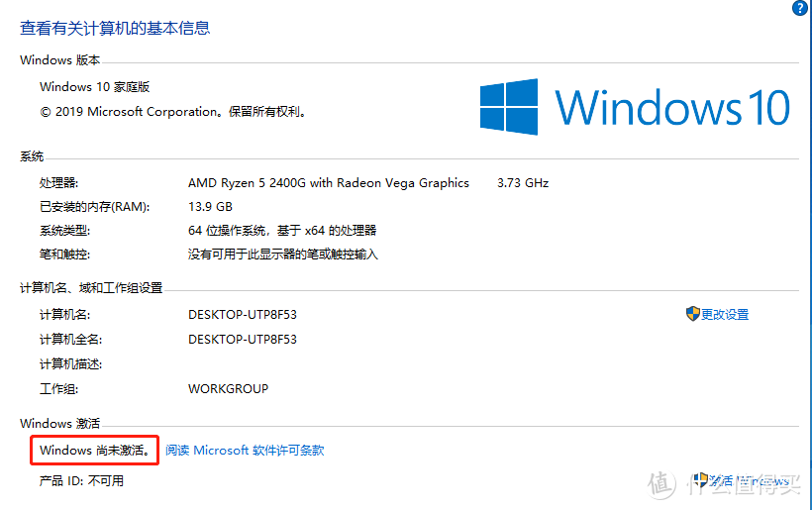The image size is (812, 510).
Task: Open the 更改设置 link
Action: click(725, 314)
